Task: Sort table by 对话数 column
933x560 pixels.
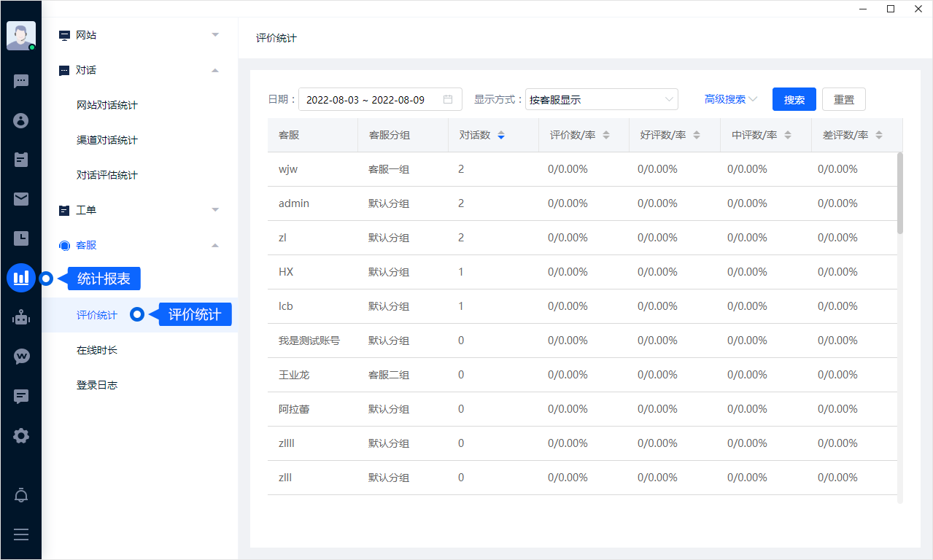Action: click(500, 136)
